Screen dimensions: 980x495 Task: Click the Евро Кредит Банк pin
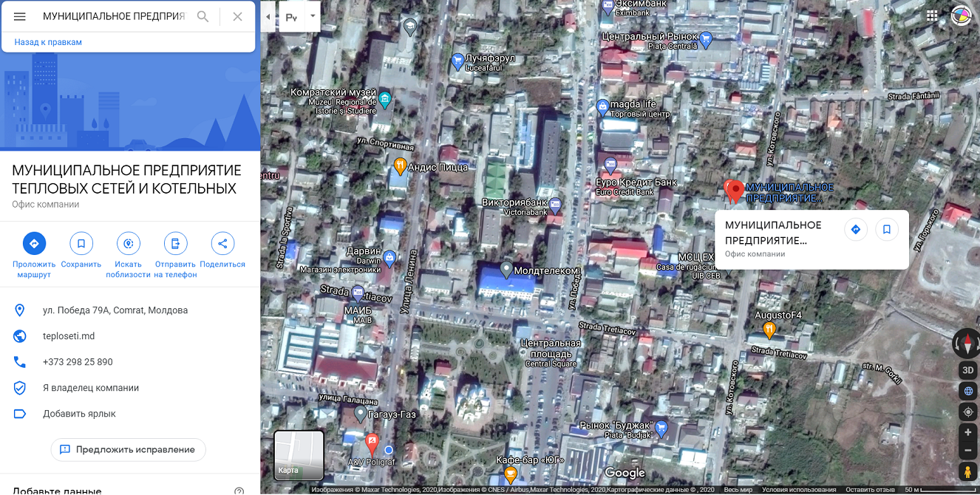tap(610, 165)
